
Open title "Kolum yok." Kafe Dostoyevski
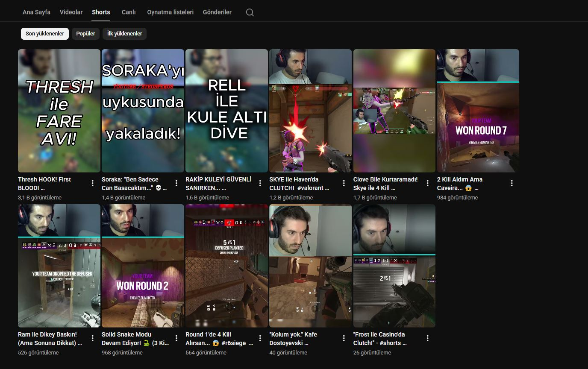tap(293, 339)
